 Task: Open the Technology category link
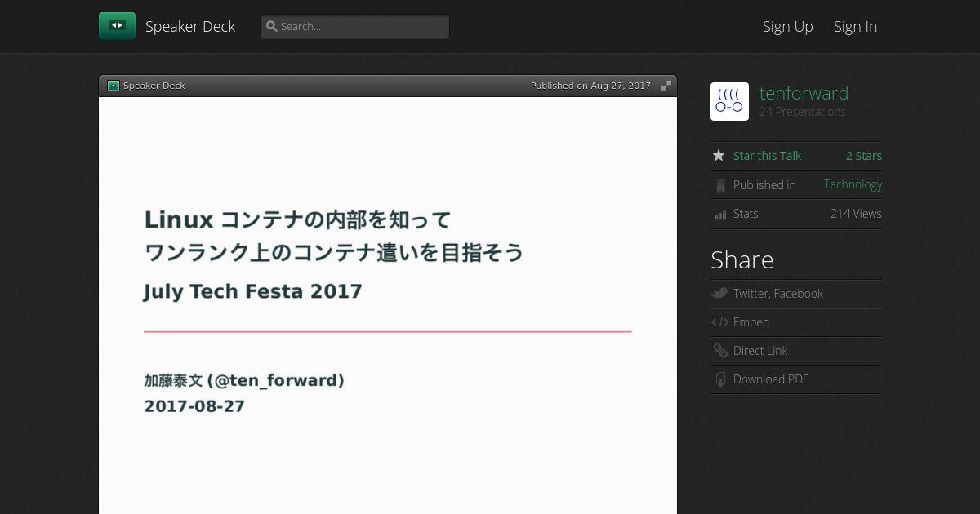click(x=853, y=184)
